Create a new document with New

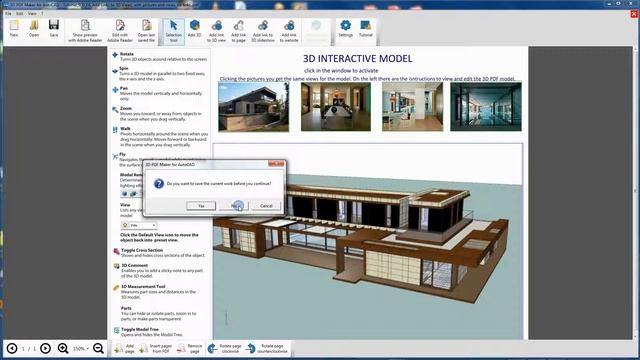tap(14, 29)
